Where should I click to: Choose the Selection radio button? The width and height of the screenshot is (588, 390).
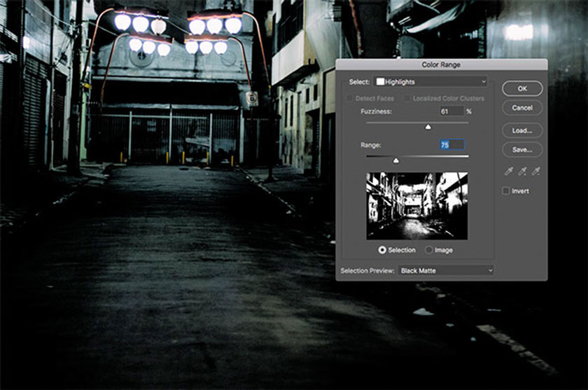[x=382, y=250]
